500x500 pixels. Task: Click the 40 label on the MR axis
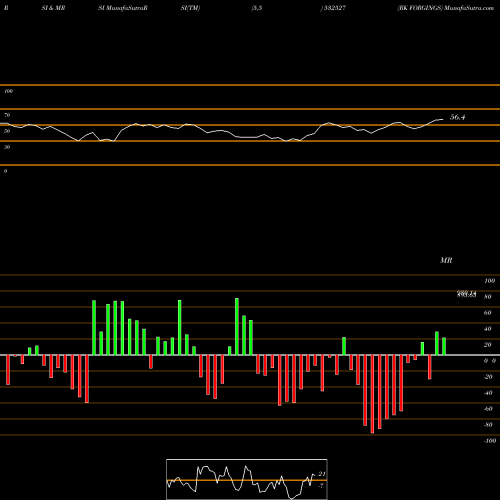(488, 329)
